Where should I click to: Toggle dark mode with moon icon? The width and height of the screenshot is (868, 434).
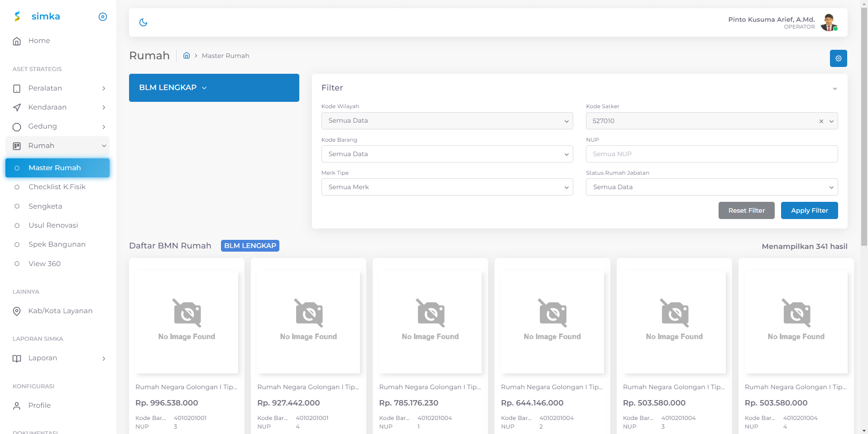coord(144,22)
